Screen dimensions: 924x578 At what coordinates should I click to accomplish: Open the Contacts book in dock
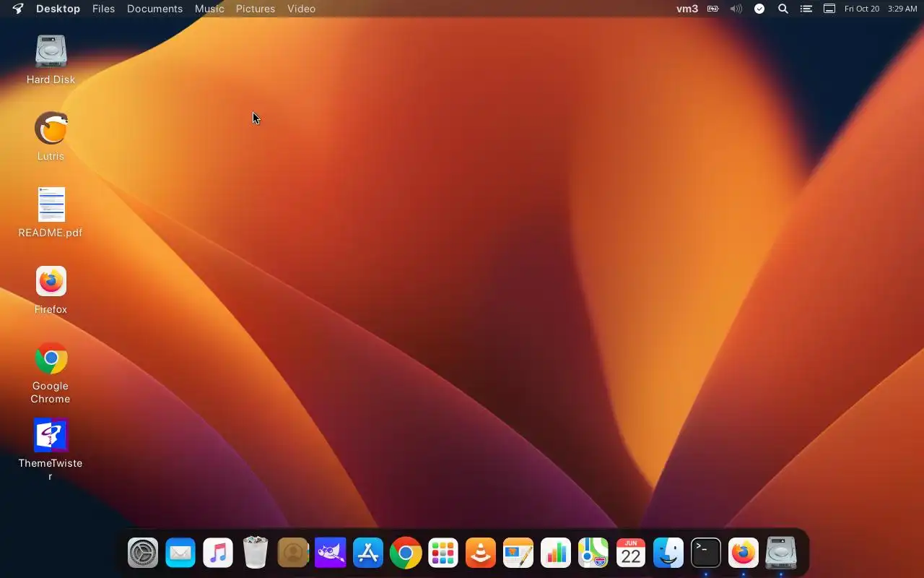point(293,553)
